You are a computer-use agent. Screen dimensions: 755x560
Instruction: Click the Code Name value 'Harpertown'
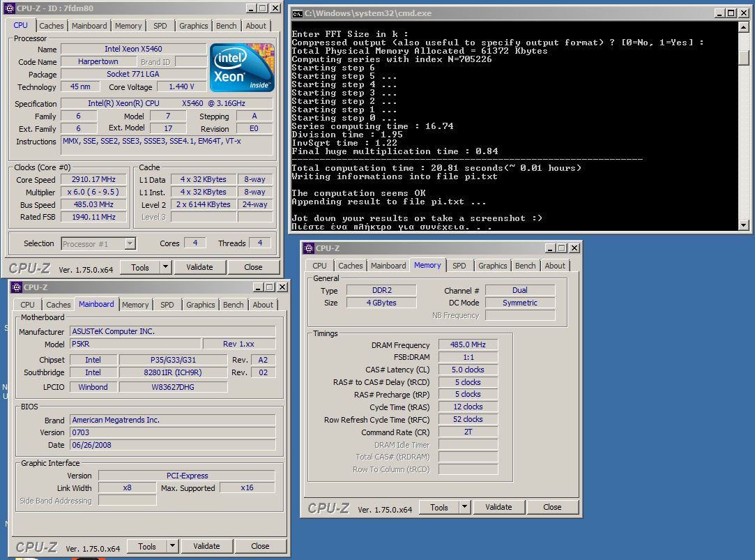[x=98, y=61]
